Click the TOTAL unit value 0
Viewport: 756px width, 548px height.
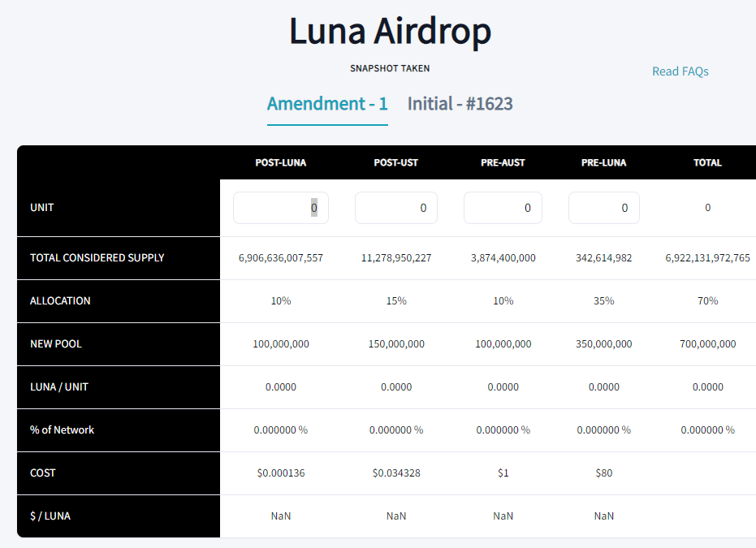(707, 208)
